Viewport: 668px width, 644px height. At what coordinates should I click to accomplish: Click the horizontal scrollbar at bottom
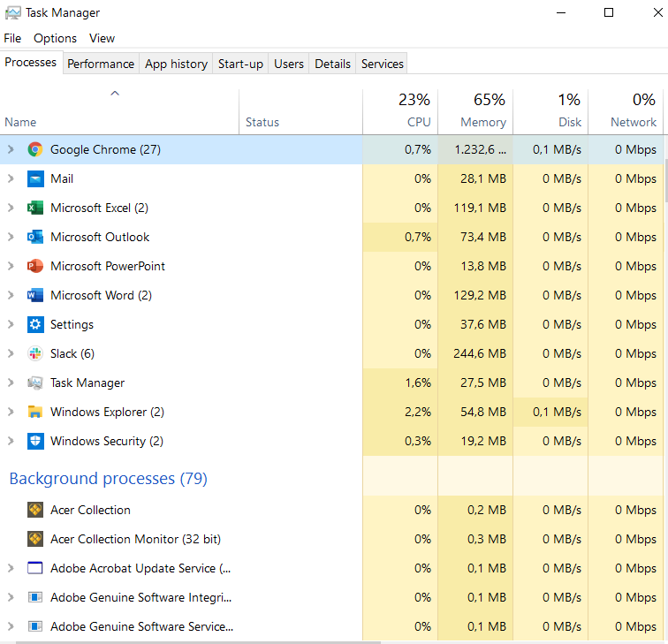[x=198, y=642]
